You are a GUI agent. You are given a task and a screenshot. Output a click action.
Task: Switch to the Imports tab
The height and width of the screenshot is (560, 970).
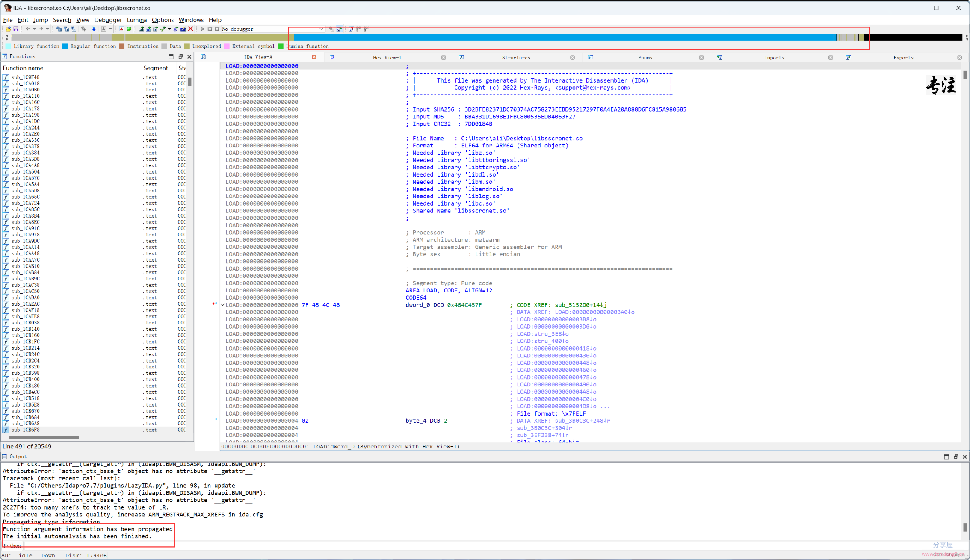tap(774, 57)
